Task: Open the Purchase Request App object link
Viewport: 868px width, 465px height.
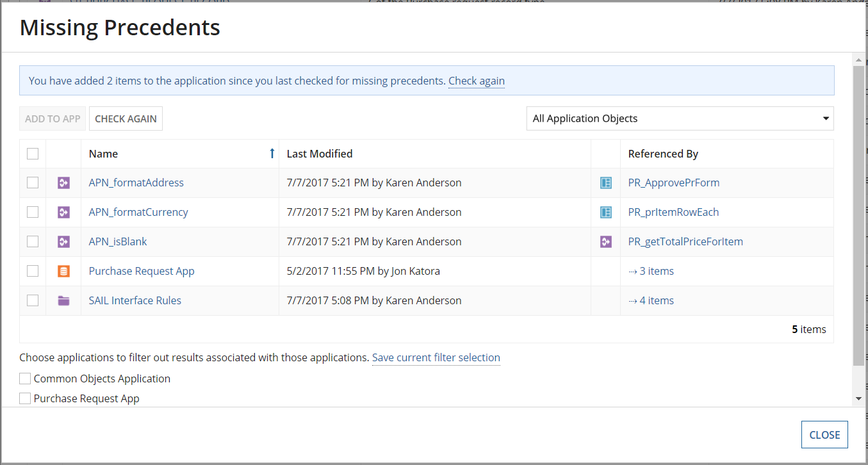Action: [x=142, y=272]
